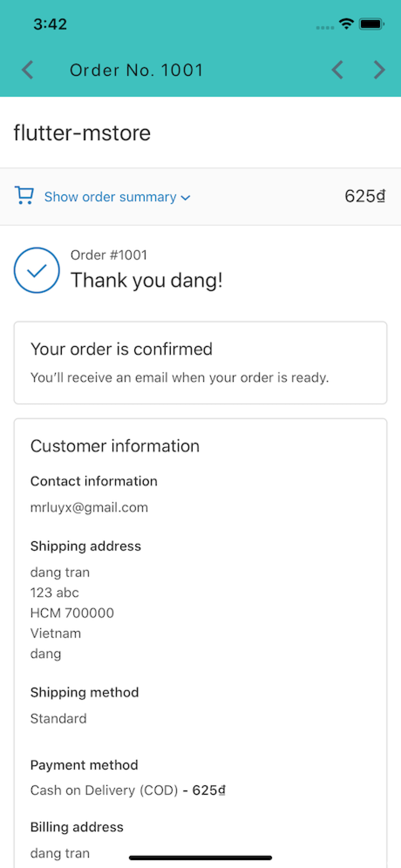This screenshot has height=868, width=401.
Task: Click the shopping cart icon
Action: (x=24, y=195)
